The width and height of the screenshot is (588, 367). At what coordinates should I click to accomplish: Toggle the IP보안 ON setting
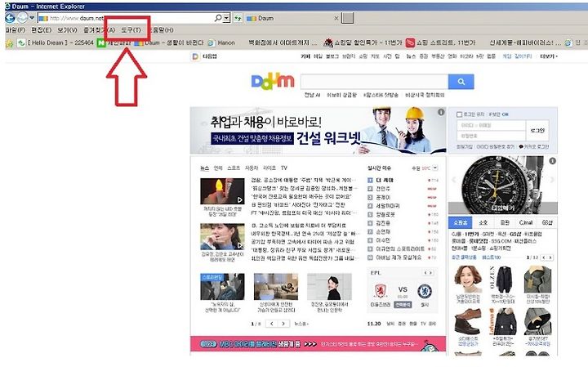[x=499, y=114]
